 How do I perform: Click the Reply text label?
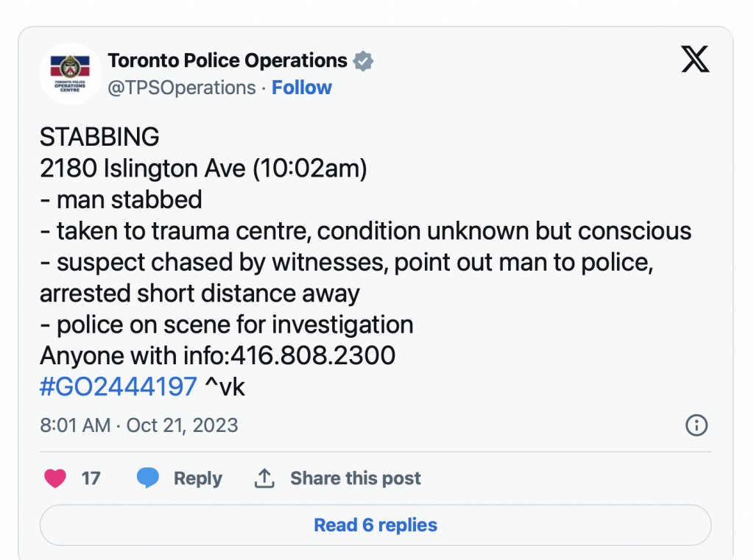197,478
